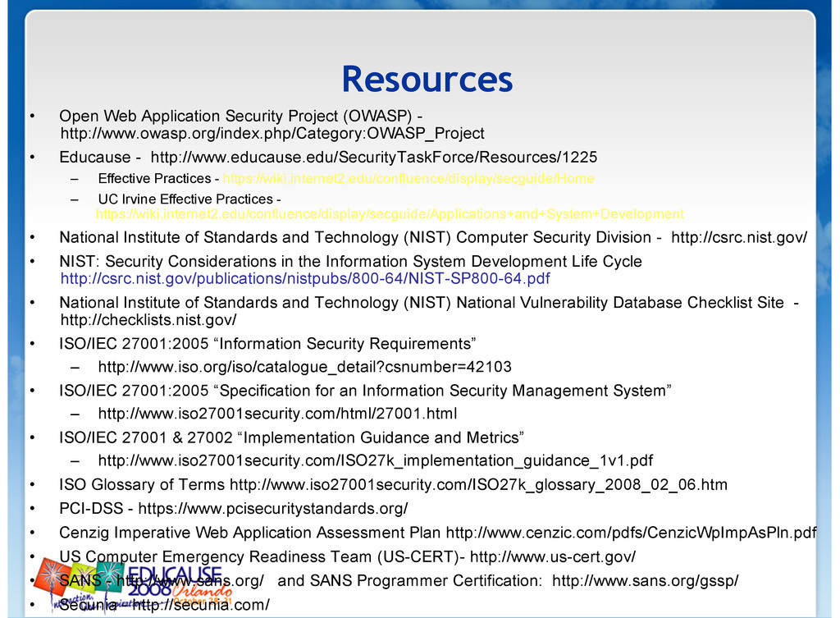Click the http://www.sans.org/gssp/ URL

pos(645,581)
